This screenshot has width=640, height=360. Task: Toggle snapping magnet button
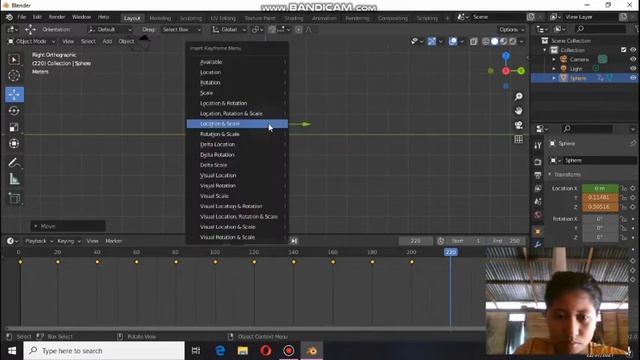point(272,29)
